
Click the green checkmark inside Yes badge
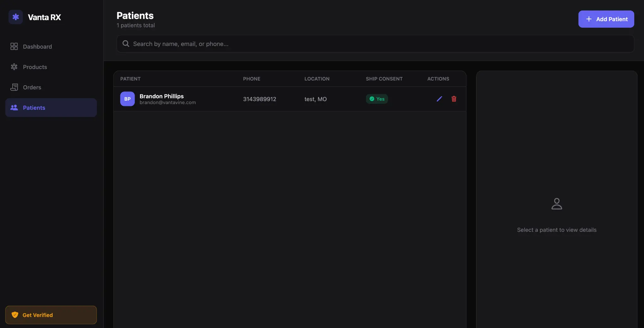point(373,99)
